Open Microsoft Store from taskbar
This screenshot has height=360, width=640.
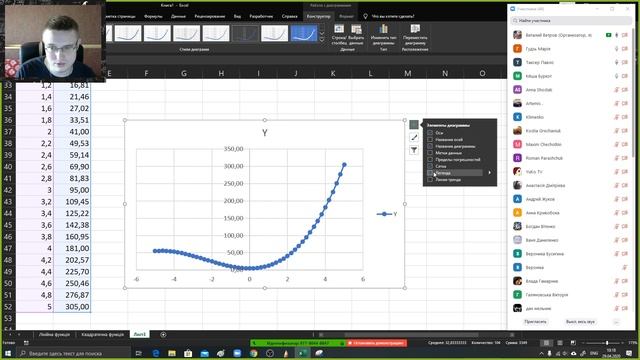pos(188,353)
